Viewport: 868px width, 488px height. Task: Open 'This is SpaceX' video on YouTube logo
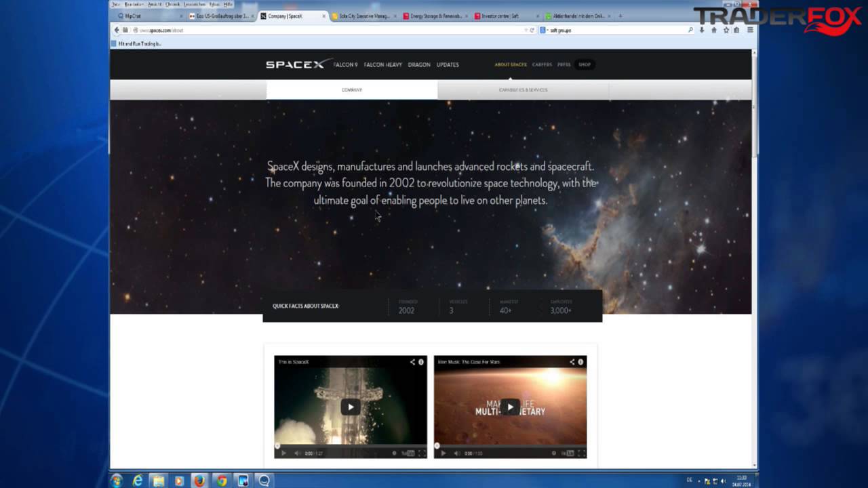408,453
